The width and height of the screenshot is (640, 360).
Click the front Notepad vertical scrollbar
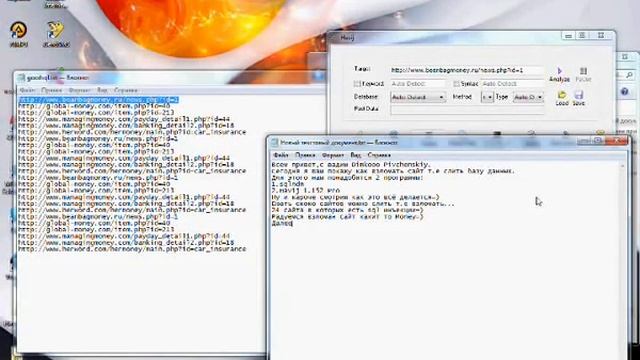coord(623,261)
